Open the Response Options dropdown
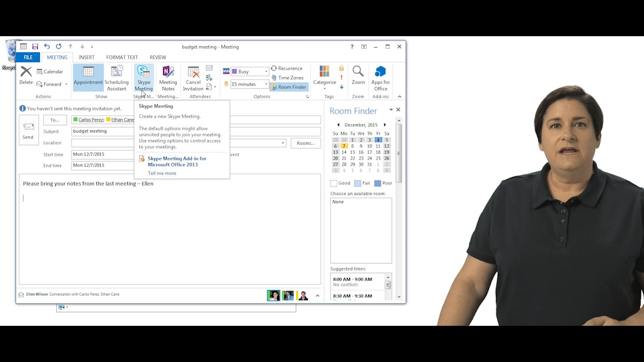Screen dimensions: 644x362 (x=211, y=87)
